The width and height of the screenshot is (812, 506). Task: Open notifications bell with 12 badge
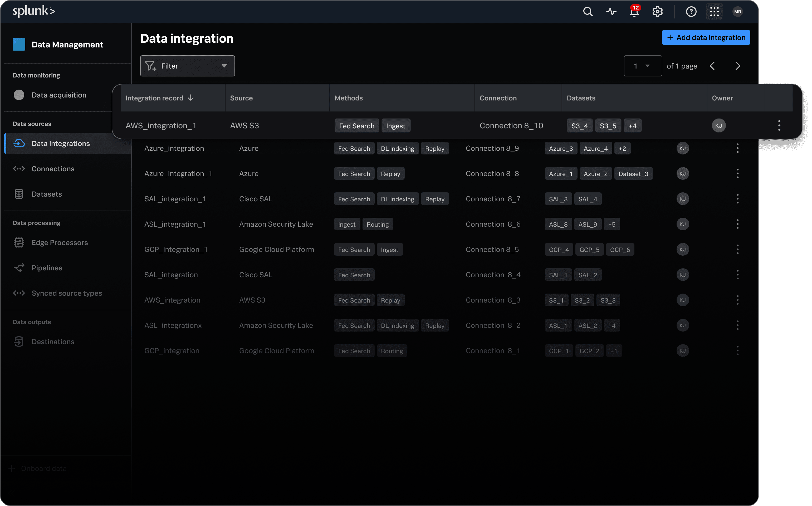point(634,12)
